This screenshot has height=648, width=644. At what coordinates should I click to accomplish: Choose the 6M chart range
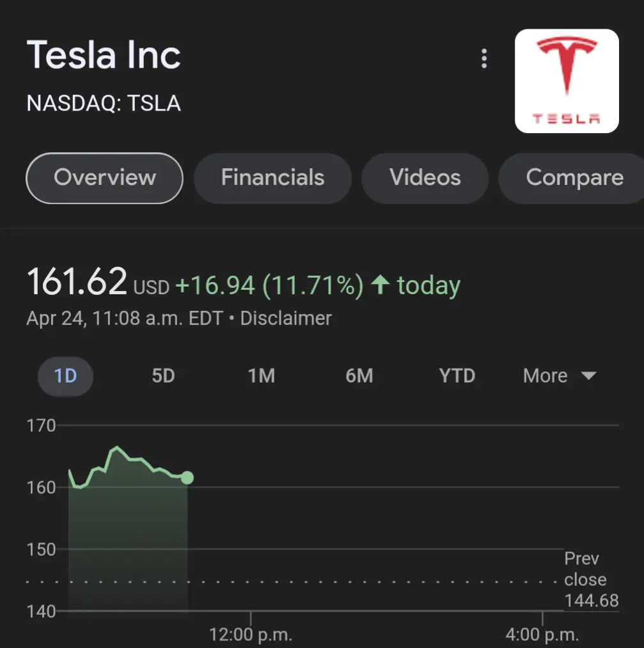coord(359,376)
